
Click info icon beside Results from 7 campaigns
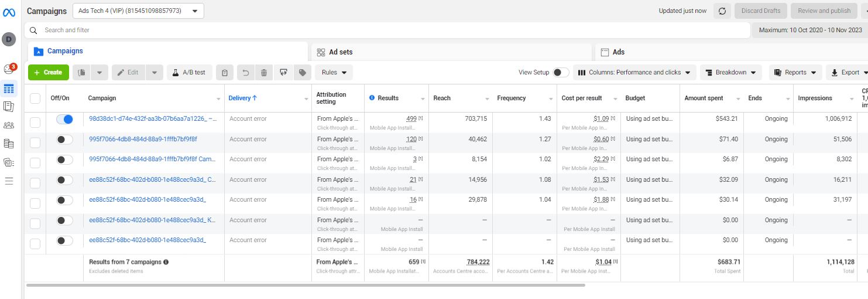click(x=166, y=262)
